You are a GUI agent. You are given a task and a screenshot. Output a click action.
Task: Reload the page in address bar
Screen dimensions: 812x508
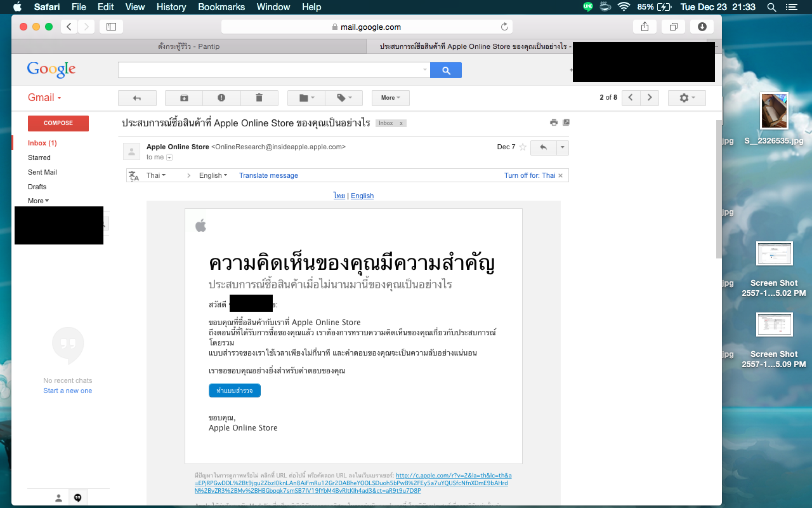(504, 27)
